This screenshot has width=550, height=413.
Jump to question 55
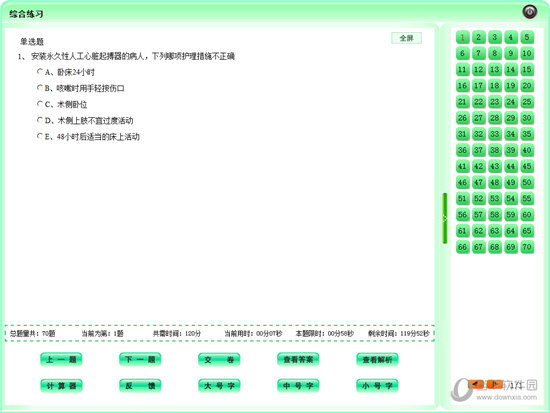click(x=527, y=199)
